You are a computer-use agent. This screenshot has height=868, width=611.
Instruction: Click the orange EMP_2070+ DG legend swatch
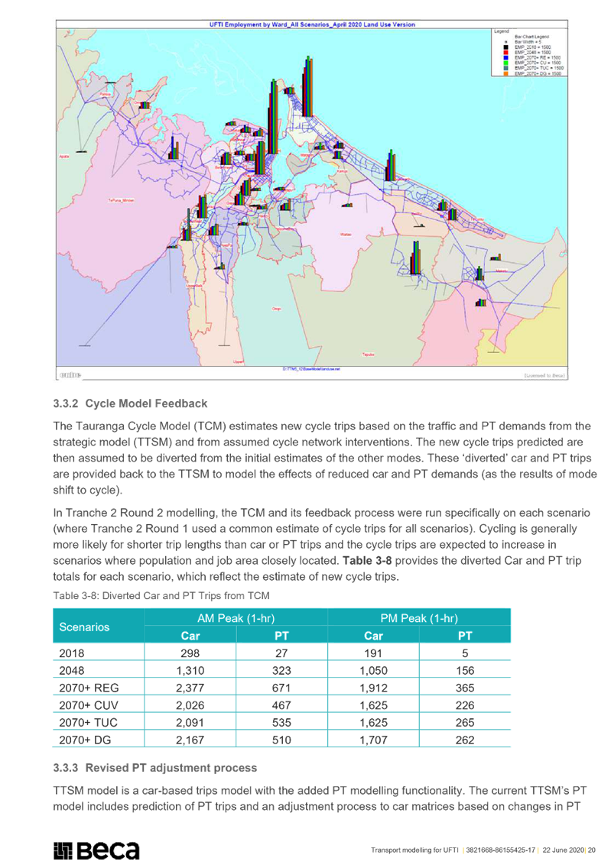[x=505, y=73]
